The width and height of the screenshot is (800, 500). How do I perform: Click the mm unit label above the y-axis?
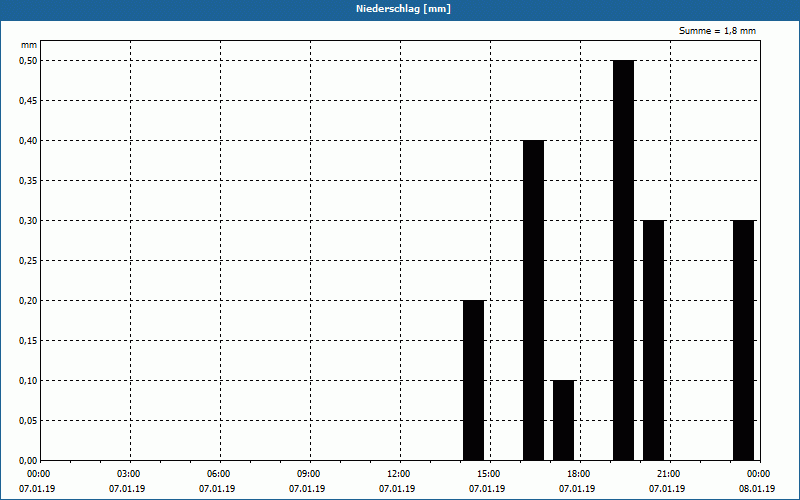point(29,45)
